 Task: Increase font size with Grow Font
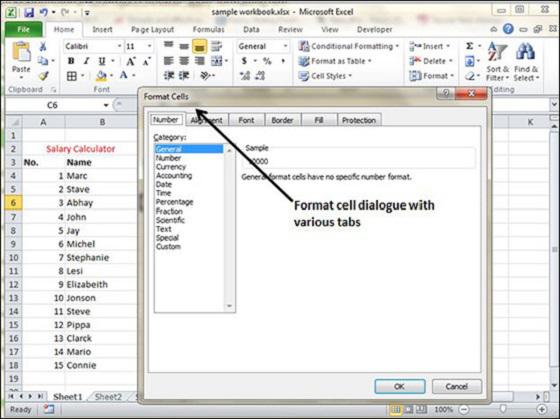(130, 61)
